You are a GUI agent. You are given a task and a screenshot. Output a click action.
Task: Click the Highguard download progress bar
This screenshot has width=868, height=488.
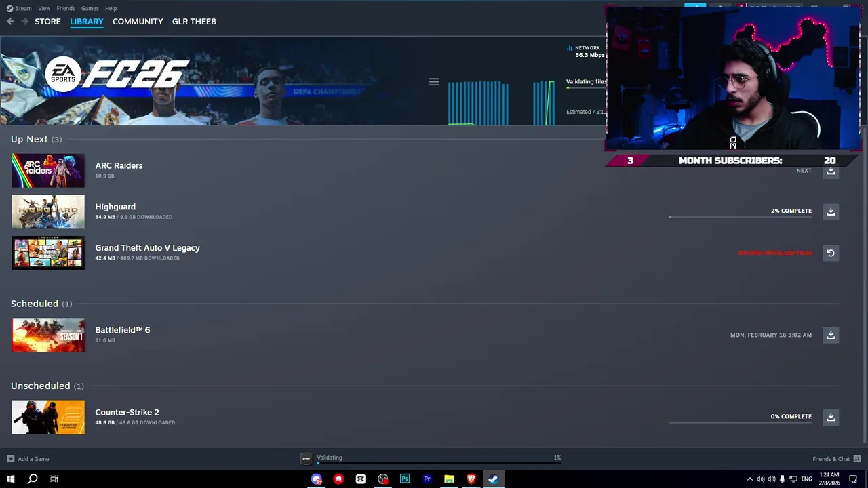pyautogui.click(x=740, y=217)
